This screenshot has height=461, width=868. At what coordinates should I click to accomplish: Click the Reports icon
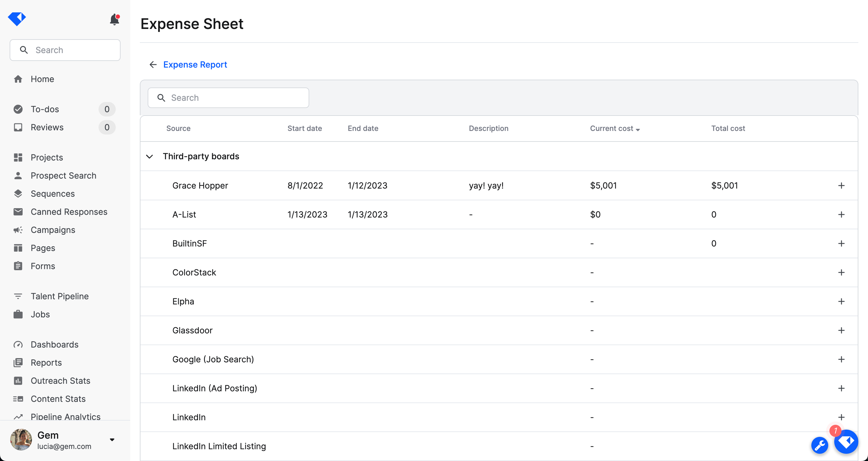(18, 363)
